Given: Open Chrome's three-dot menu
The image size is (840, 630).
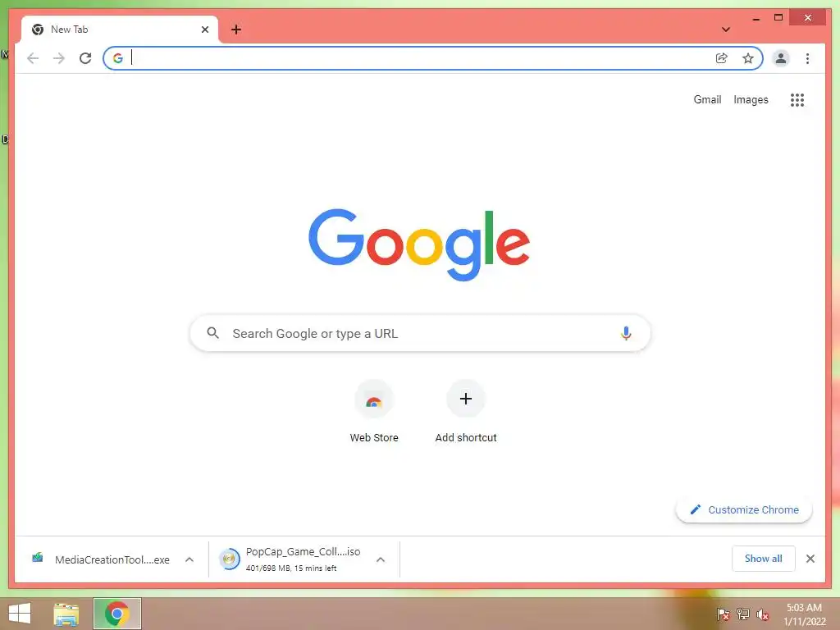Looking at the screenshot, I should click(807, 58).
